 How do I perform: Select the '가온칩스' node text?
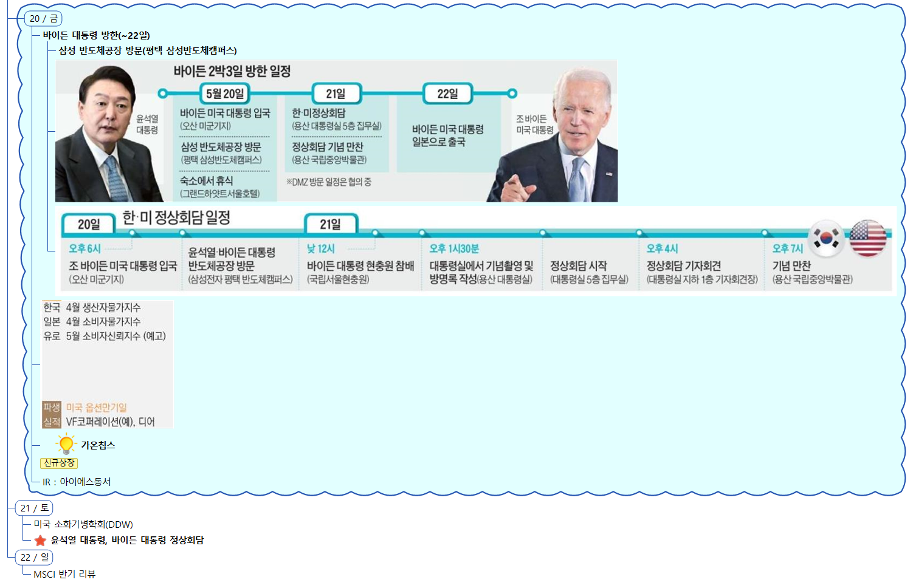(98, 445)
